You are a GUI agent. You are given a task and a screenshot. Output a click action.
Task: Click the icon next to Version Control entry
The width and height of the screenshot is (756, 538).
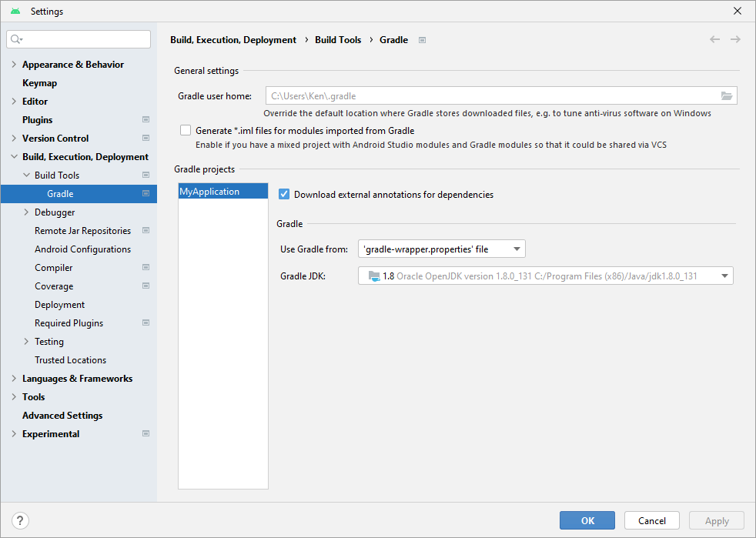146,138
